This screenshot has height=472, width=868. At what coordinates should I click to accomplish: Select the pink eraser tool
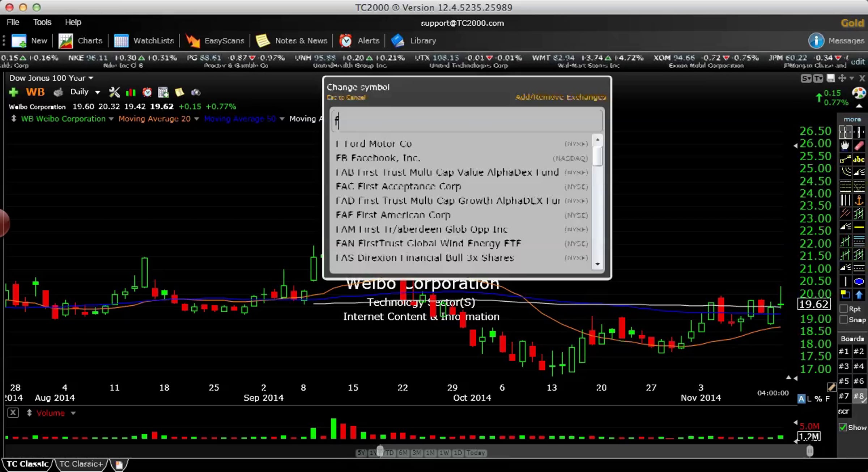coord(859,146)
